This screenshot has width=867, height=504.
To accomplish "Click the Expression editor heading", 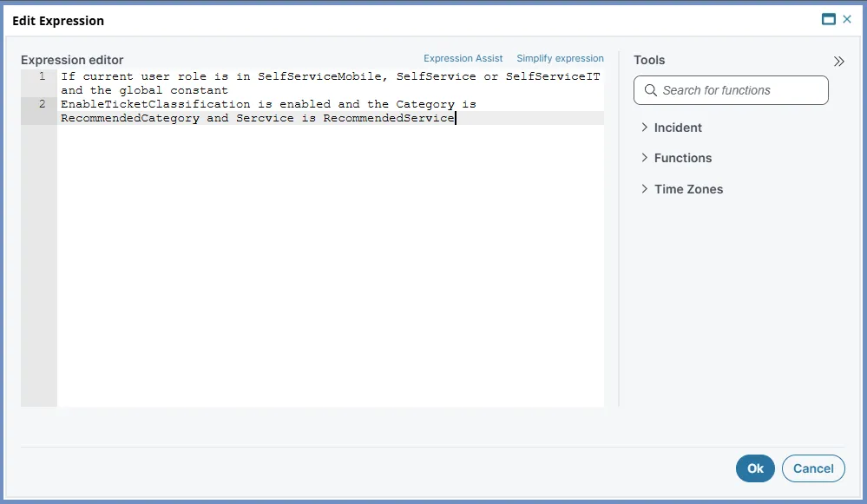I will [x=72, y=60].
